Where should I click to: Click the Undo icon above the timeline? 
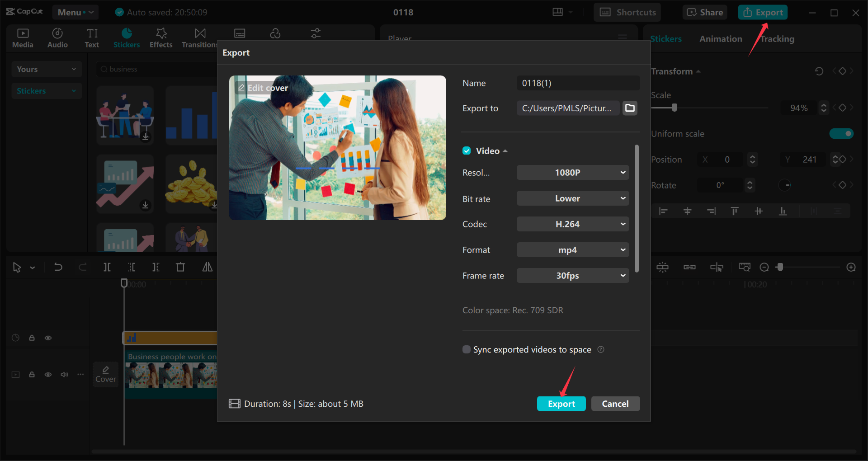tap(58, 267)
